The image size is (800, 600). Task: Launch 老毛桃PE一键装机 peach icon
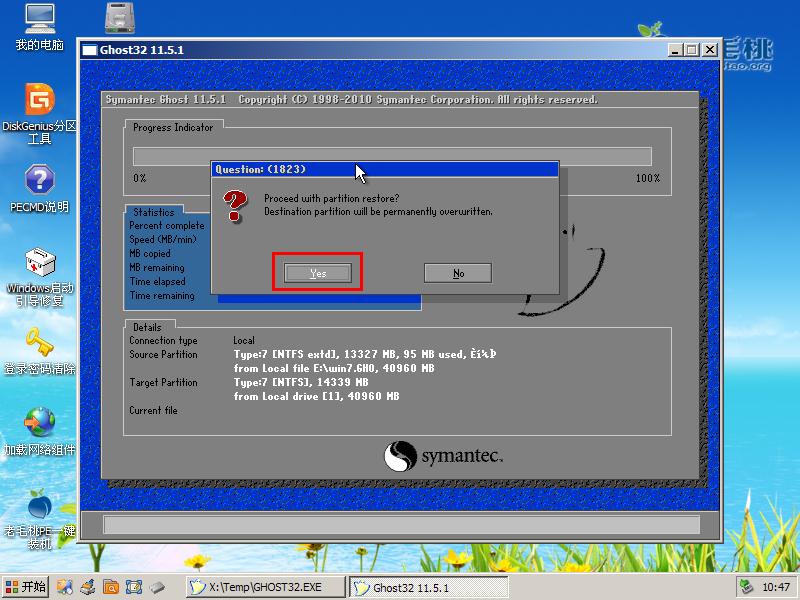coord(40,519)
